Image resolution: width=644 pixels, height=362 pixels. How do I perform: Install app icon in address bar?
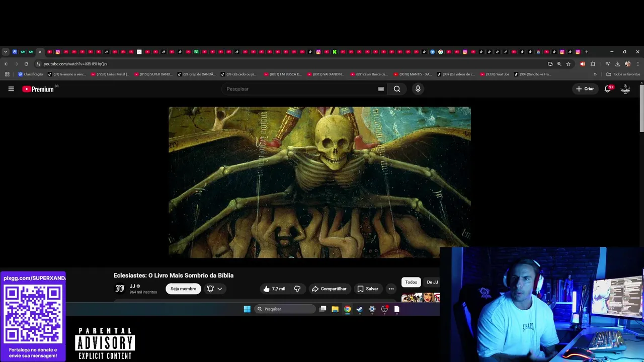tap(550, 64)
